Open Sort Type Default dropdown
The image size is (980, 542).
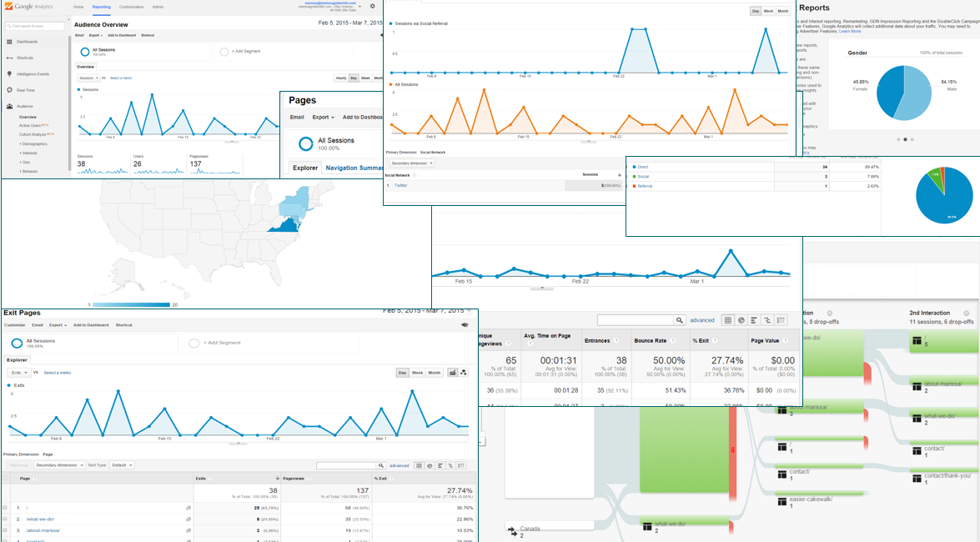coord(122,466)
